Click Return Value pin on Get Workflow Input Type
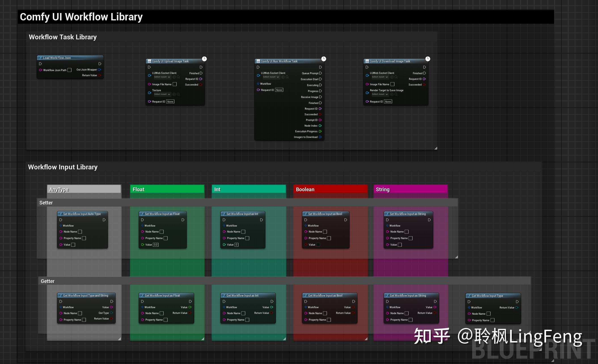598x364 pixels. point(517,308)
